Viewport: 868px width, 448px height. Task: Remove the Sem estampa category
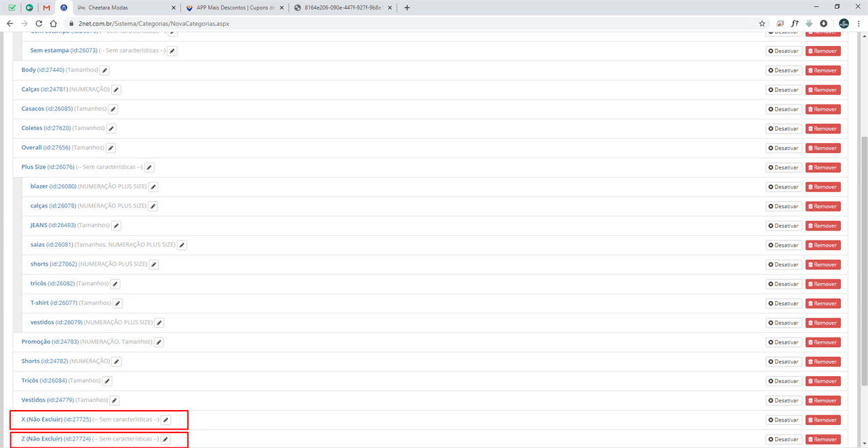click(823, 51)
